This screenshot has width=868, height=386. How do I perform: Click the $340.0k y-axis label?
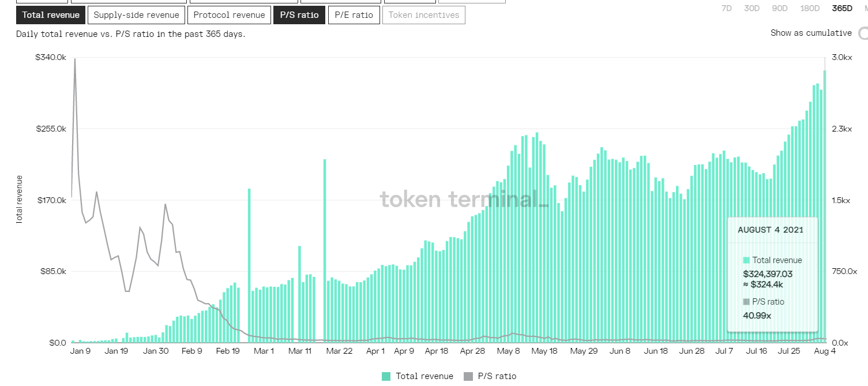click(51, 57)
